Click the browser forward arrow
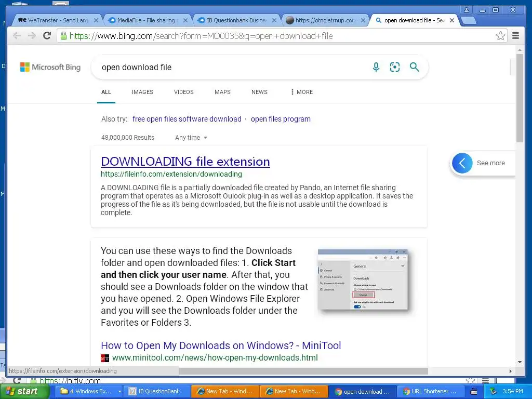The image size is (532, 399). pyautogui.click(x=32, y=36)
